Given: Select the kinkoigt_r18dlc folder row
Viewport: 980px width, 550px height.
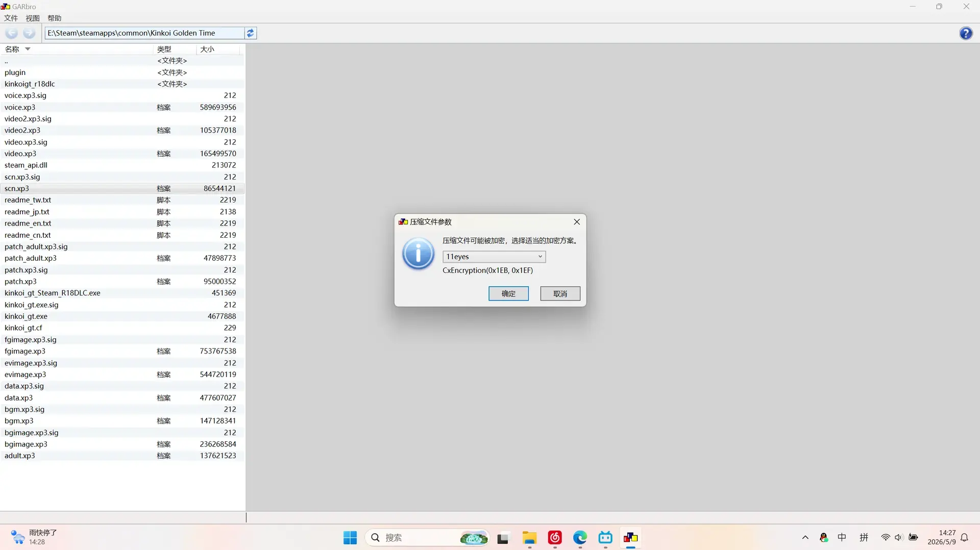Looking at the screenshot, I should (122, 84).
